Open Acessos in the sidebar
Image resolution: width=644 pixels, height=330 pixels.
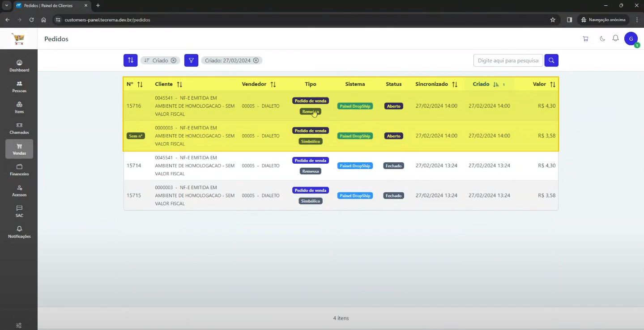tap(19, 190)
